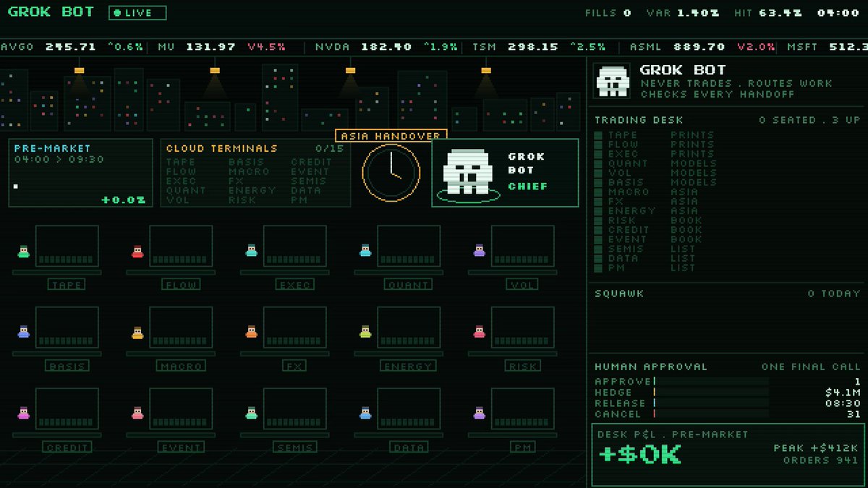Click the trader avatar at the MACRO desk
868x488 pixels.
(x=137, y=332)
